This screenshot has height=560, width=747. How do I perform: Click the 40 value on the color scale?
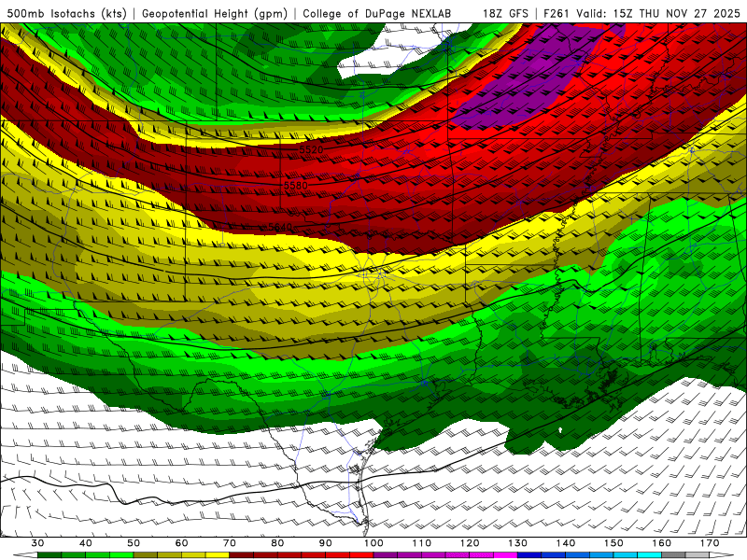point(86,543)
